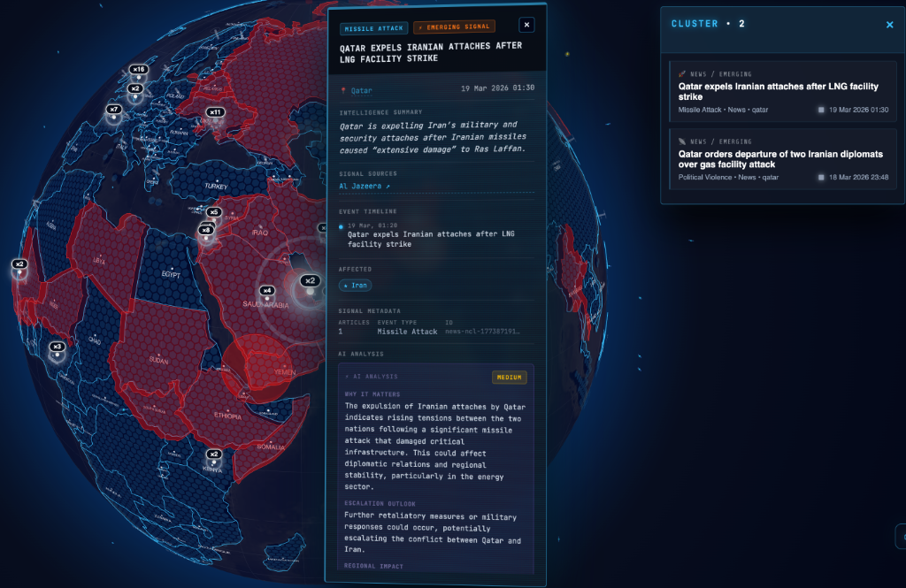906x588 pixels.
Task: Open the Qatar location link
Action: coord(361,89)
